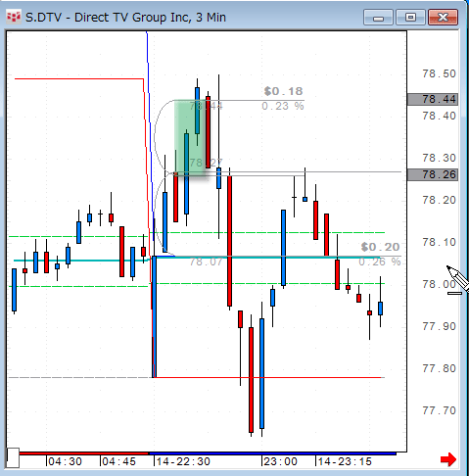Click the green shaded measurement rectangle
469x476 pixels.
click(x=191, y=138)
